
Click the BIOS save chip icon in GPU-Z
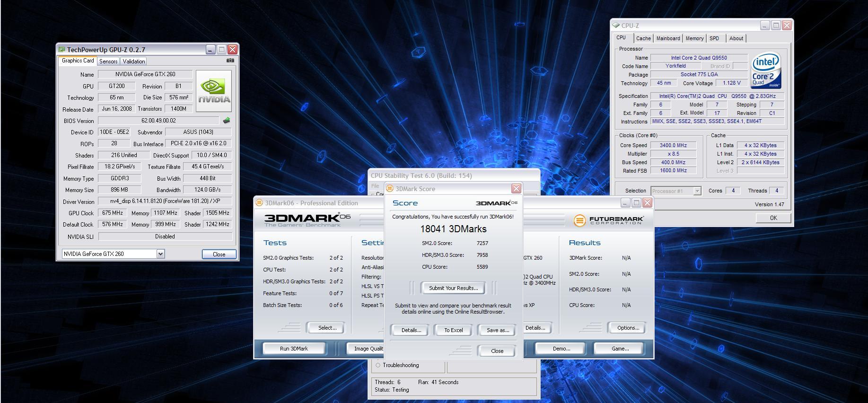[227, 121]
